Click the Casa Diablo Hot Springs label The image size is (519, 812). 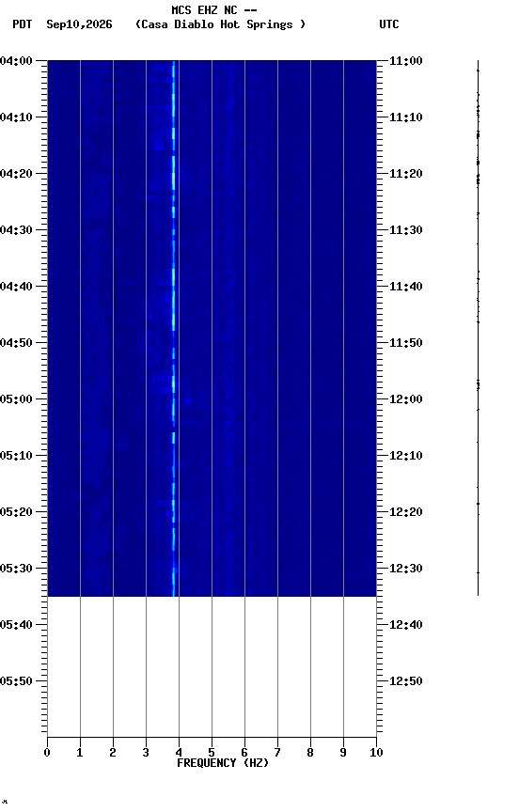point(220,24)
